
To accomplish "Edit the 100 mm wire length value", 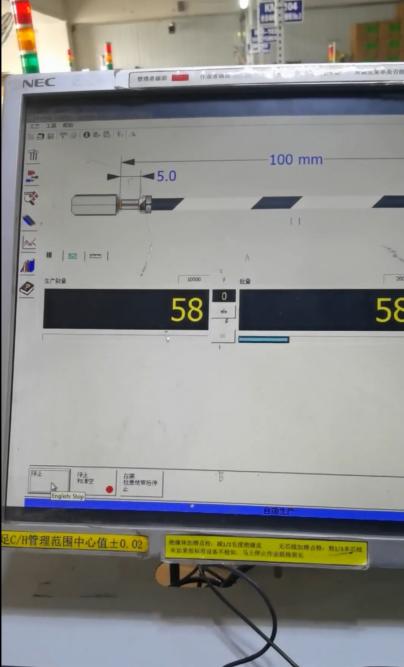I will 296,160.
